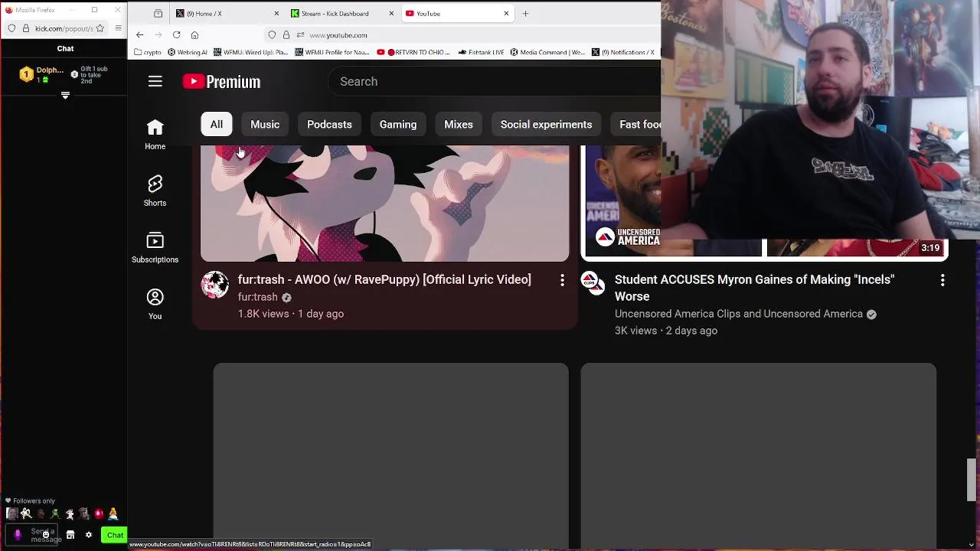Go back in main Firefox window
The image size is (980, 551).
[x=139, y=35]
